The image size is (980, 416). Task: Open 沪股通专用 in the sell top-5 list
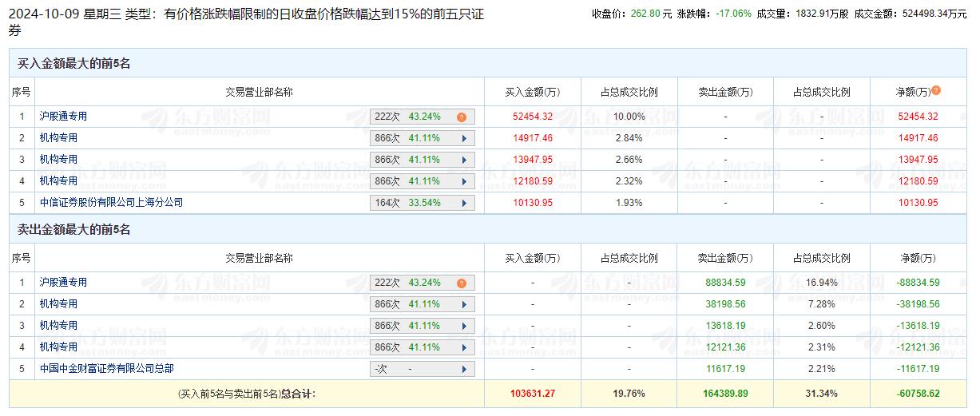tap(63, 283)
